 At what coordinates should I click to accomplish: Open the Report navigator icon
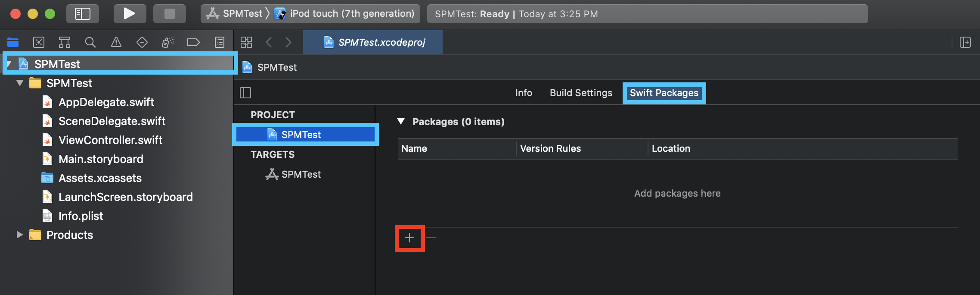click(220, 42)
